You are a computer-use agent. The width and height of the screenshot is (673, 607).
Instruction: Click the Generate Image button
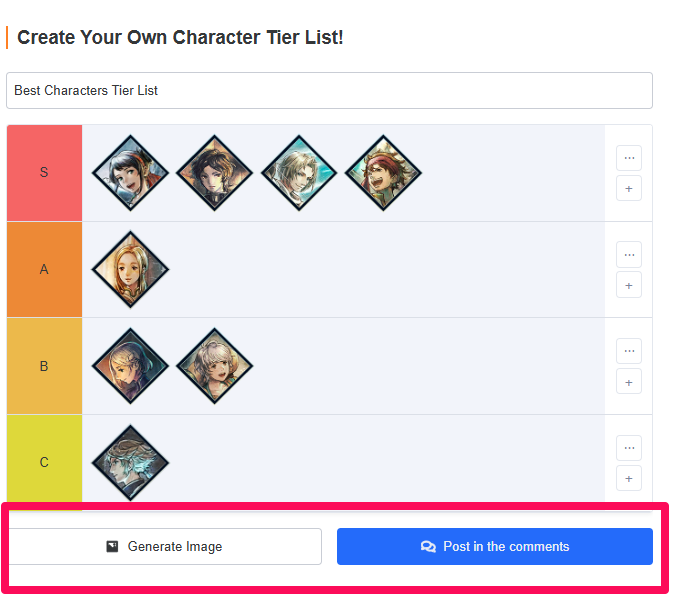(165, 547)
